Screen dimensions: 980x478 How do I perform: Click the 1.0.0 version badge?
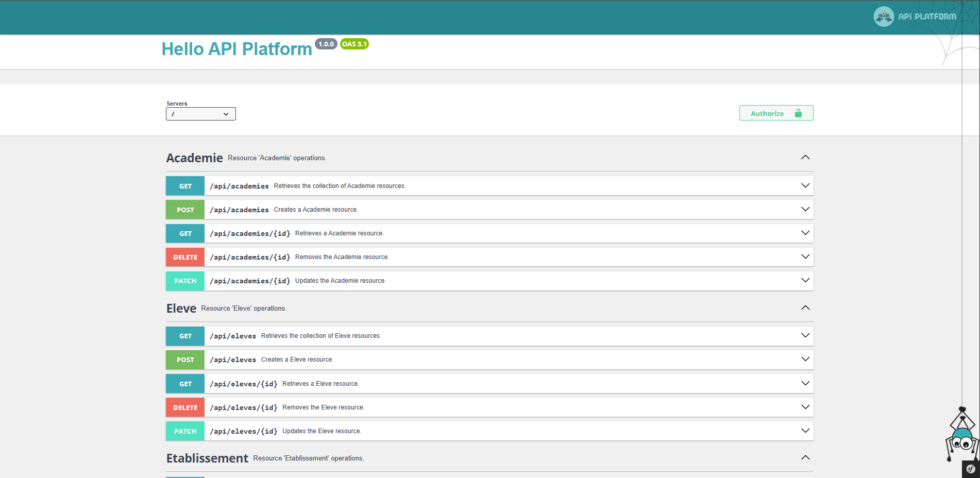tap(326, 44)
